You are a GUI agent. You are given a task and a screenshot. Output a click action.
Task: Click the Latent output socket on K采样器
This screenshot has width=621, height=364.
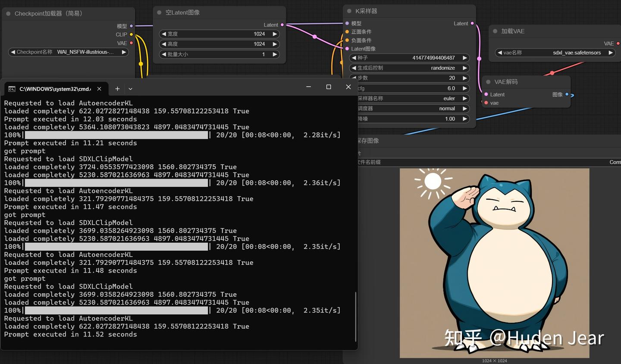[472, 23]
